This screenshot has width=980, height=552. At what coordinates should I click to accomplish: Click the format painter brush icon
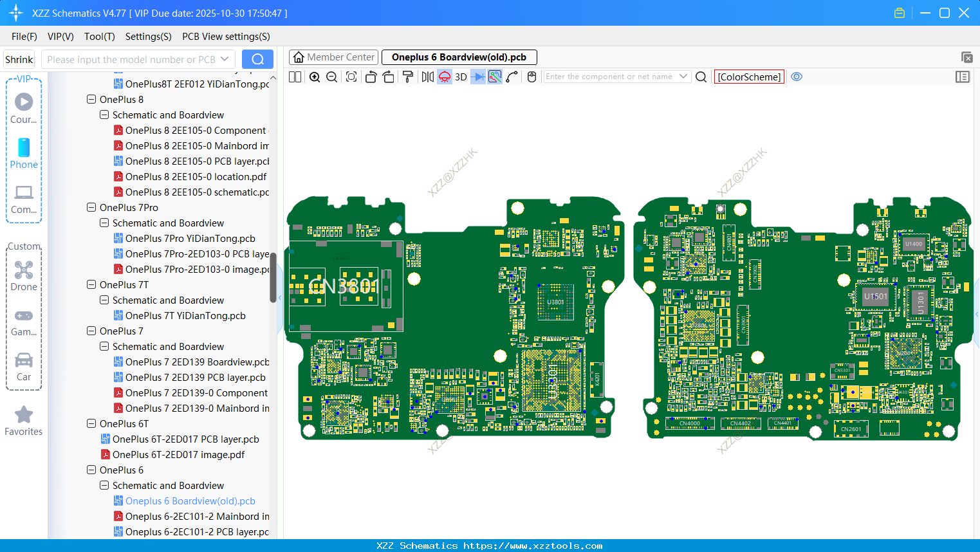tap(408, 77)
